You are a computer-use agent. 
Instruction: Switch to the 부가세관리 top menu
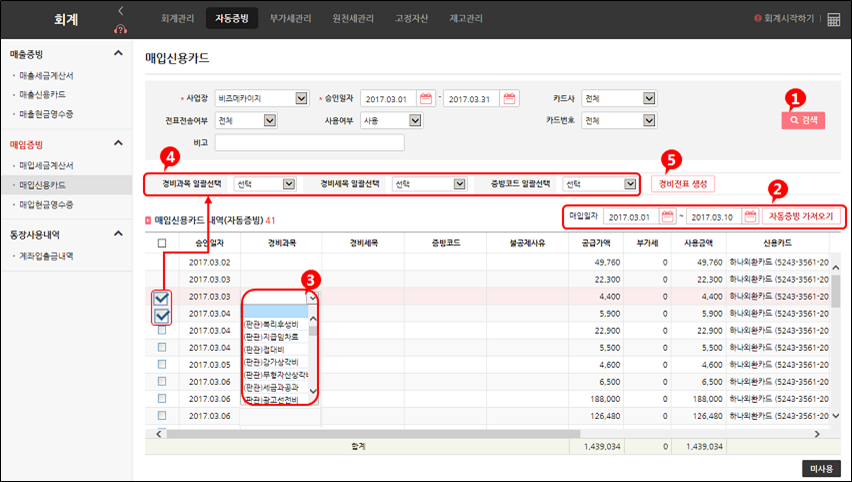[x=291, y=19]
